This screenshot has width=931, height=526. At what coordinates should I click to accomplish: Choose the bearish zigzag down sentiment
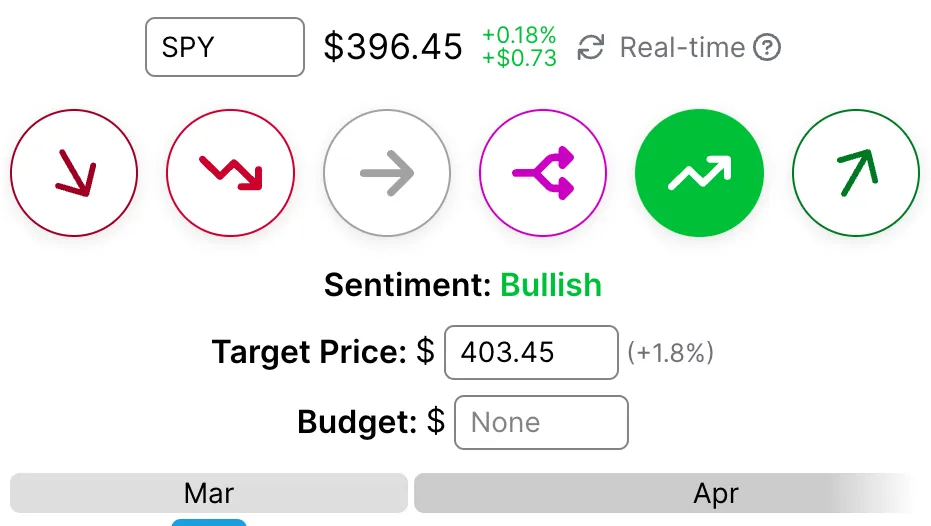coord(231,174)
